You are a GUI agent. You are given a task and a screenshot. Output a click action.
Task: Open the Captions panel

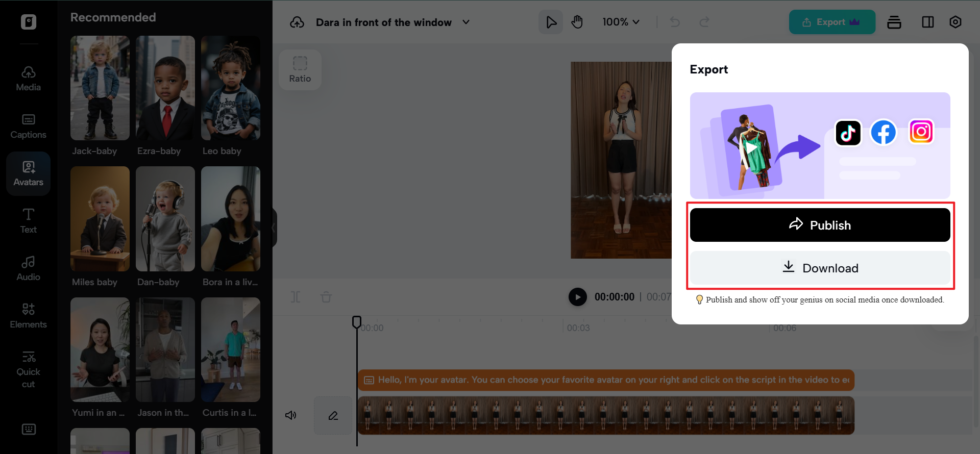[29, 126]
